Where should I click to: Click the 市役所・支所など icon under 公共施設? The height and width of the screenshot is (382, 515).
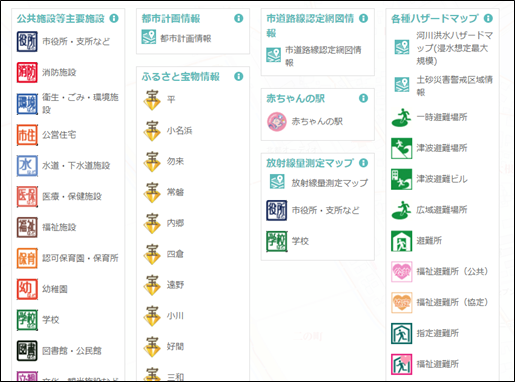click(x=27, y=41)
